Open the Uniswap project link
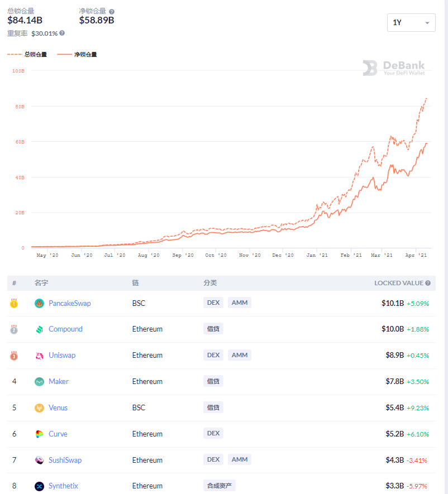The image size is (448, 494). 62,356
